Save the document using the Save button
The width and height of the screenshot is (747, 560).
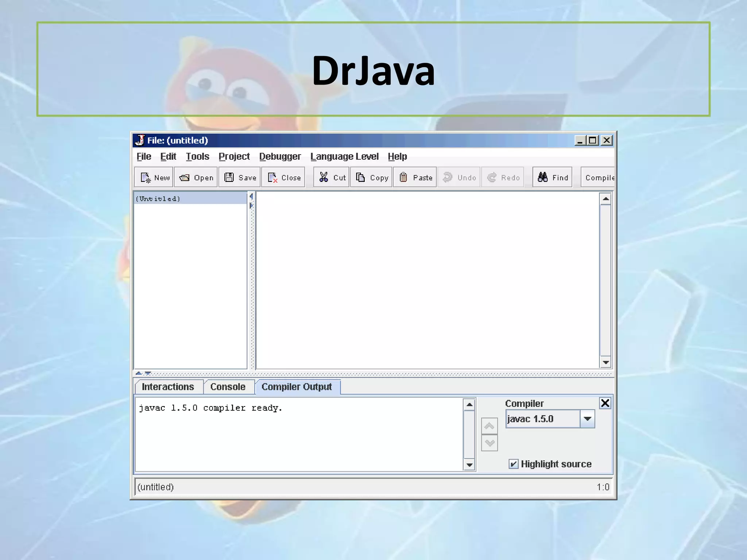click(240, 178)
